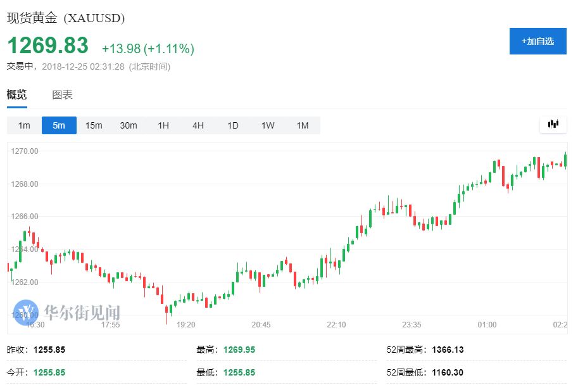Click the candlestick chart type icon

point(553,125)
